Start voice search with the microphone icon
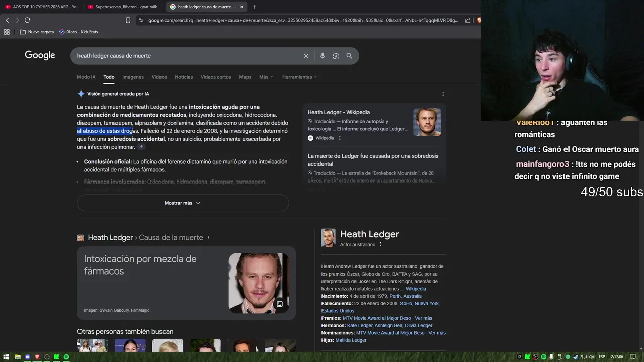Screen dimensions: 644x362 (x=323, y=56)
